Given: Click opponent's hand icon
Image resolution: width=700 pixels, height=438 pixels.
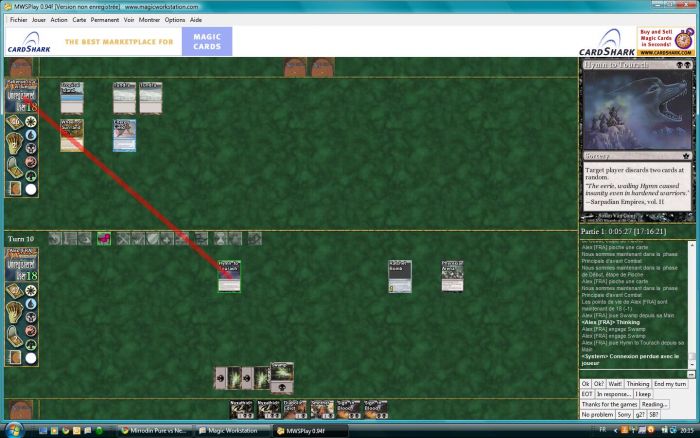Looking at the screenshot, I should point(14,143).
